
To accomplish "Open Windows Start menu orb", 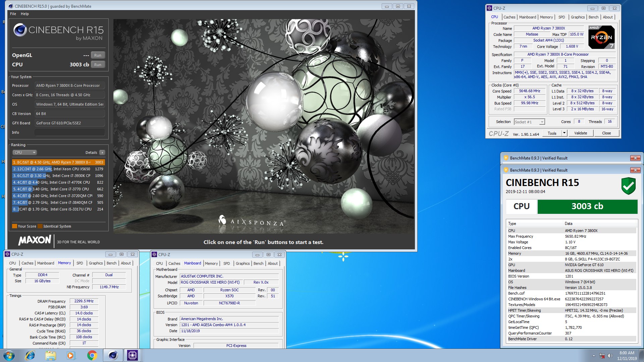I will (x=9, y=355).
